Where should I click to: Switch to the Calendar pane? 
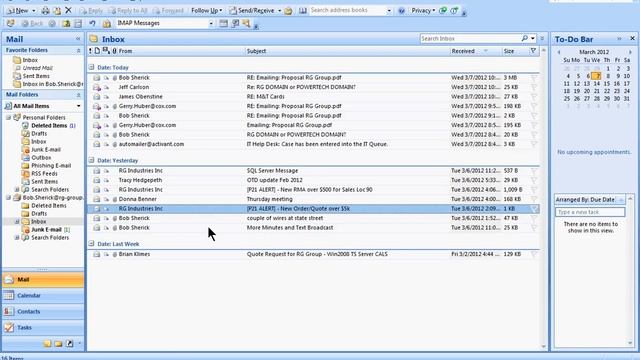[x=43, y=296]
